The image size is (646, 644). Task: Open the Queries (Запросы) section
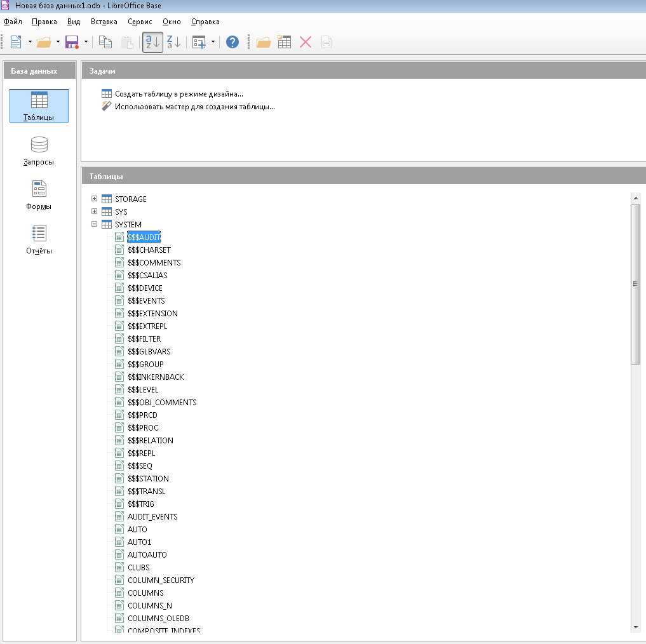pos(39,151)
